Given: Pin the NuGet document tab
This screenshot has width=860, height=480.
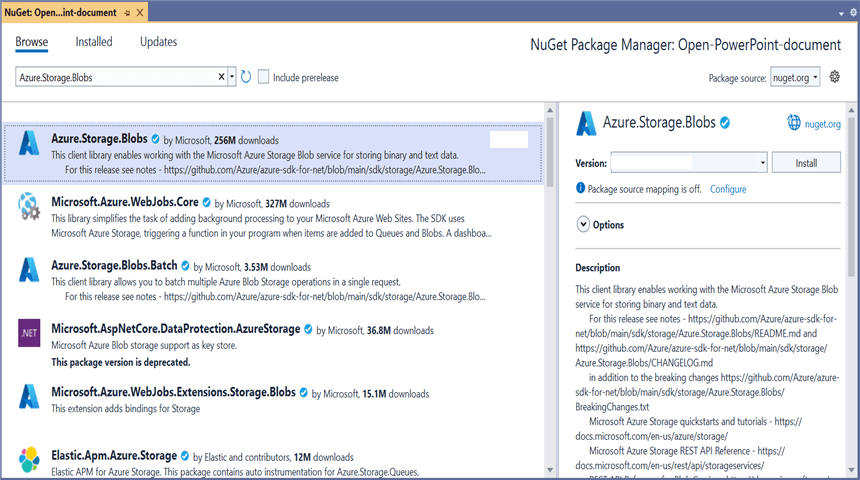Looking at the screenshot, I should coord(127,13).
